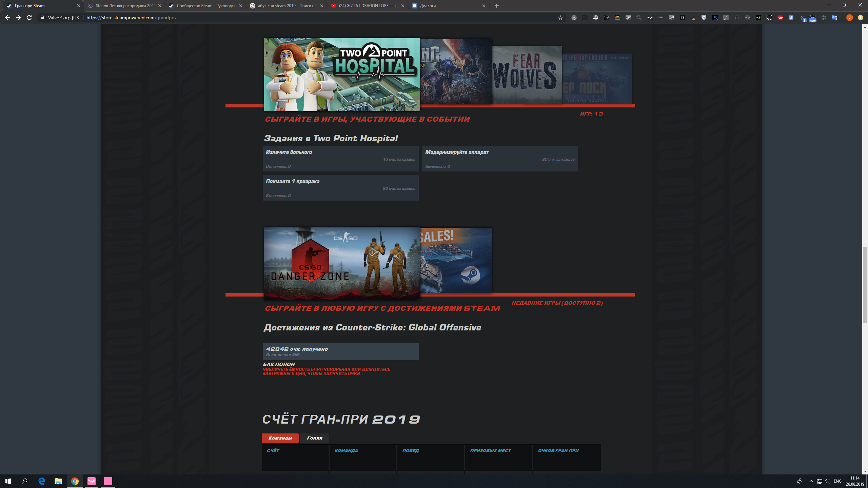The height and width of the screenshot is (488, 868).
Task: Switch to the 'Гран-при Steam' tab
Action: [43, 6]
